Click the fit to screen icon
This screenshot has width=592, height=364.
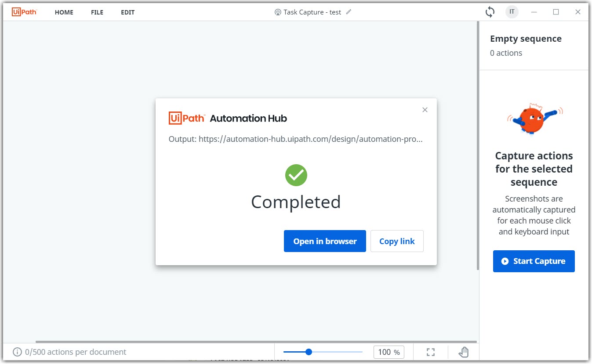[x=431, y=352]
